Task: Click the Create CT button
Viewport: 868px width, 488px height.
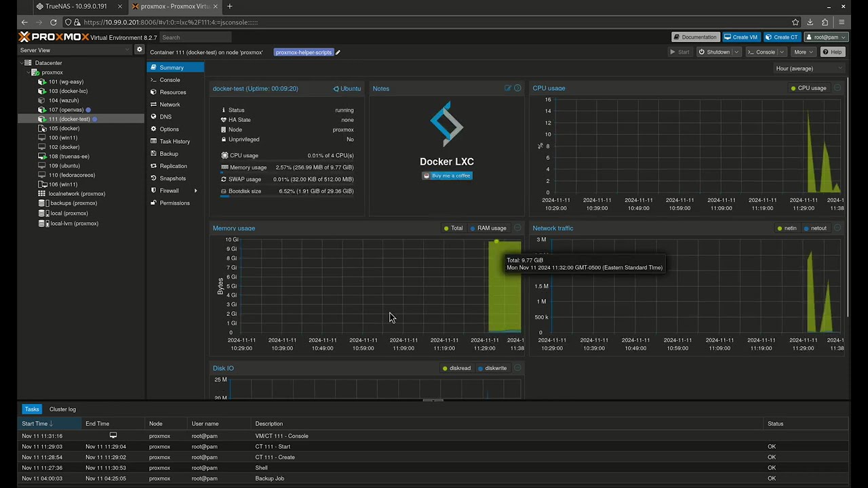Action: 781,37
